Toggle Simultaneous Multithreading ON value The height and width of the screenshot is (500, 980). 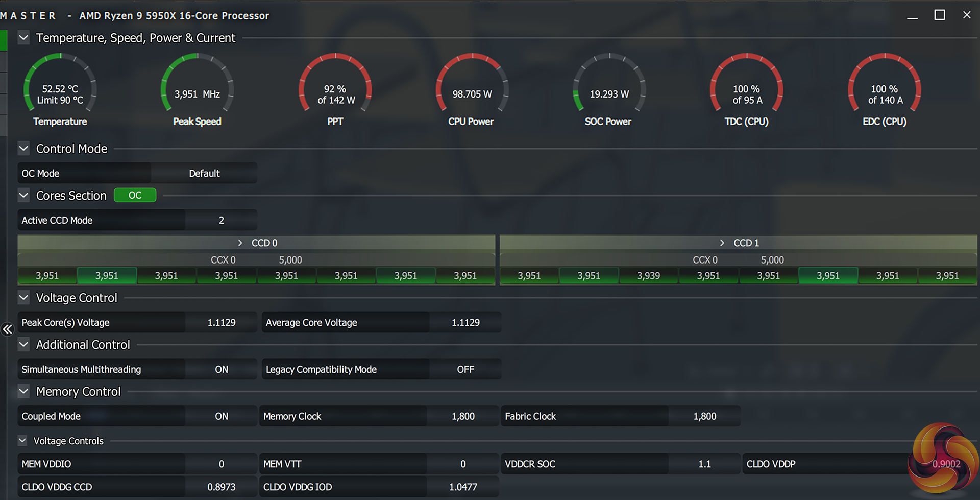[x=222, y=369]
